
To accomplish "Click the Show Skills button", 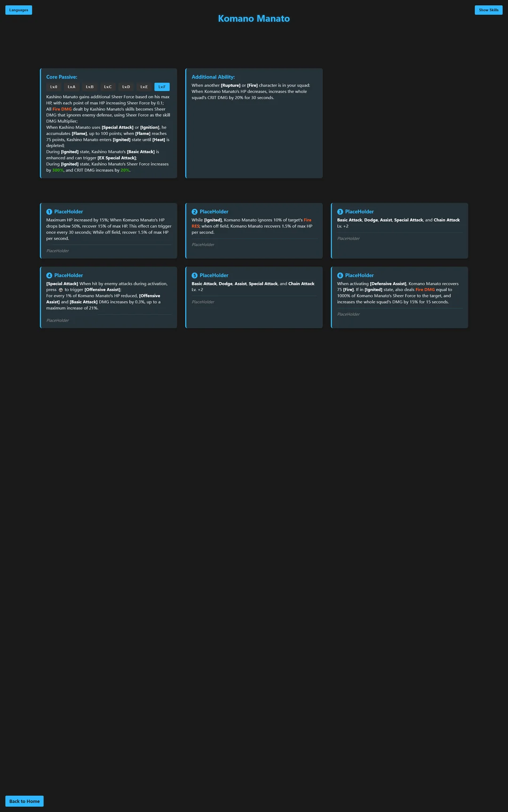I will coord(489,10).
